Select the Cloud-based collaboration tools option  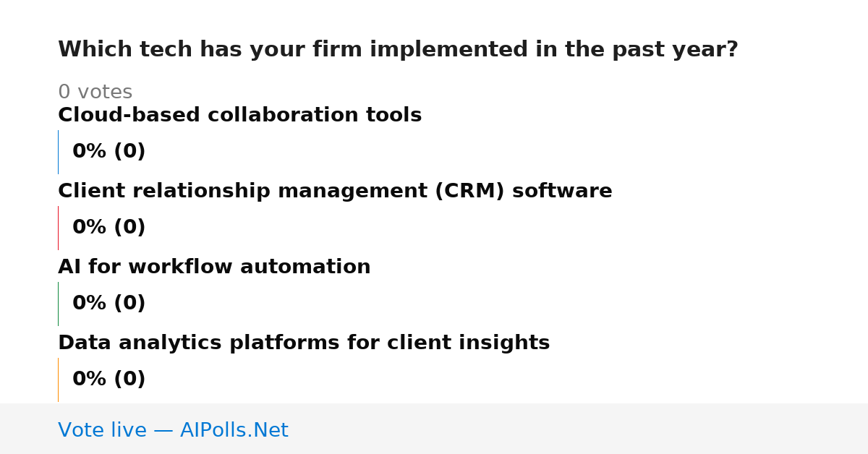(x=239, y=115)
